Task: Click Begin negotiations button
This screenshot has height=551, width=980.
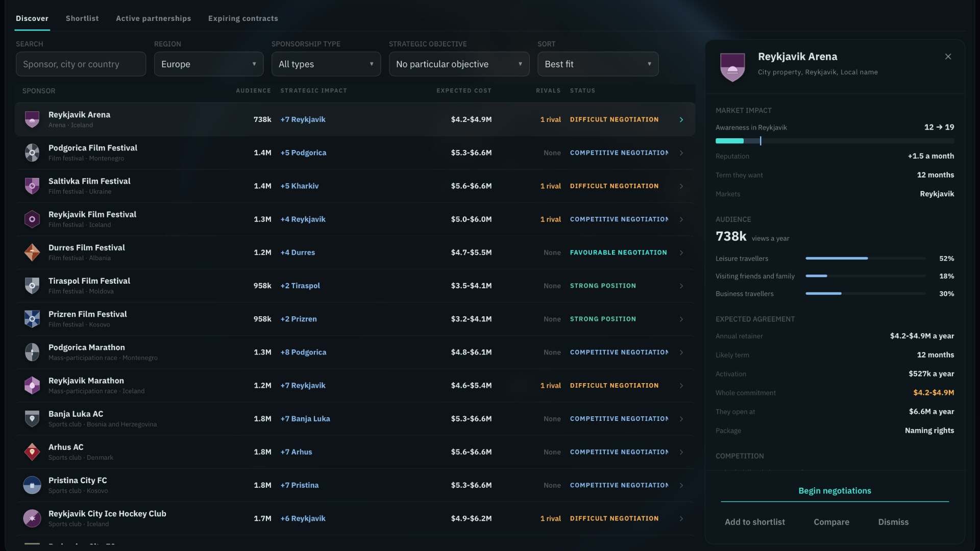Action: (835, 491)
